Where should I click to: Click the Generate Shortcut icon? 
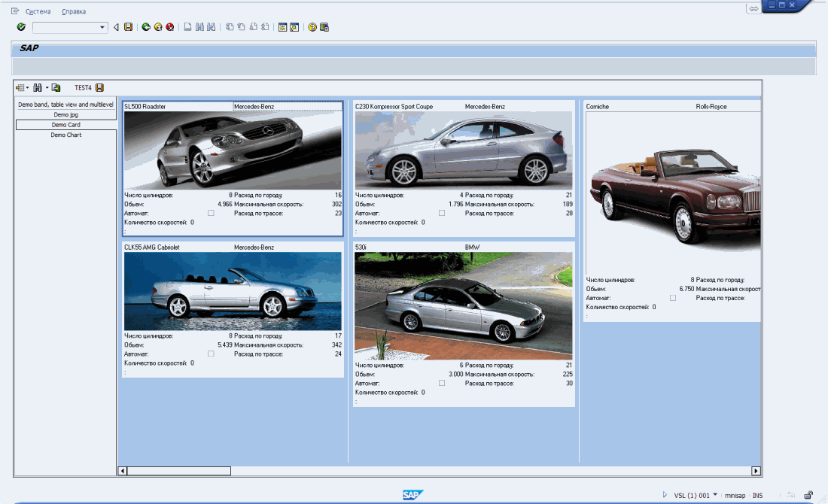click(294, 27)
